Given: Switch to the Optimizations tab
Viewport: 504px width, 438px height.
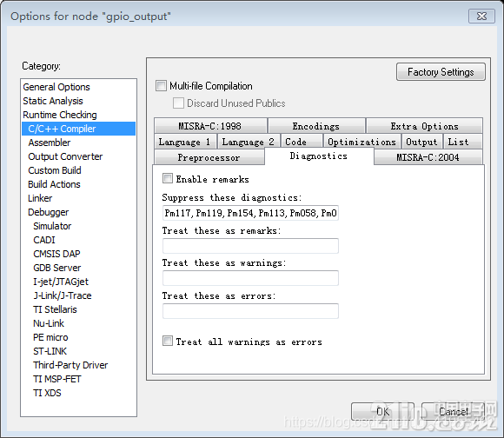Looking at the screenshot, I should click(362, 142).
